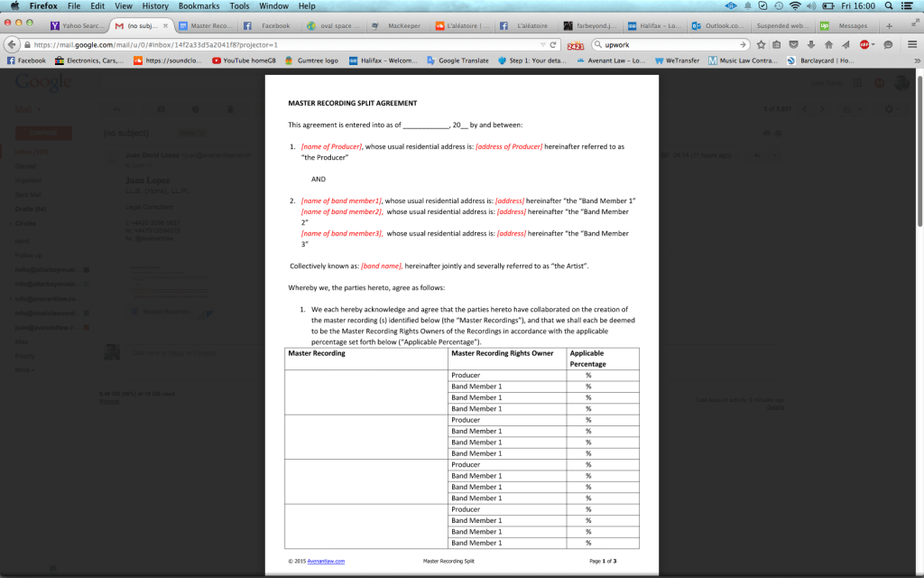The width and height of the screenshot is (924, 578).
Task: Go back with the browser back arrow
Action: (x=11, y=45)
